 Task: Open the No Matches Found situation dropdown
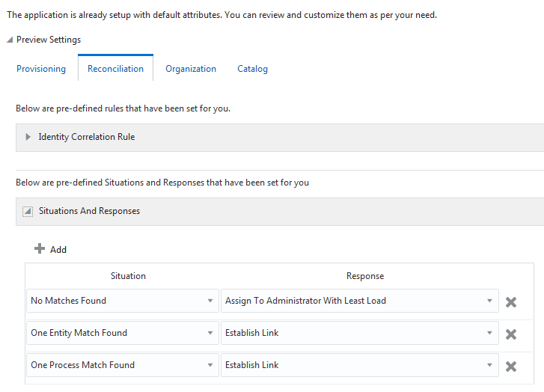(210, 301)
